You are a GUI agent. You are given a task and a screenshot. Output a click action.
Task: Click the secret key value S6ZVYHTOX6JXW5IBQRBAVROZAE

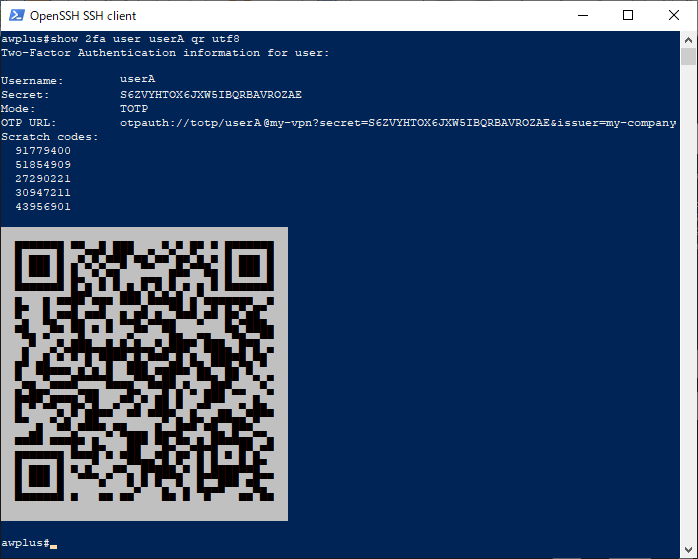(x=210, y=95)
